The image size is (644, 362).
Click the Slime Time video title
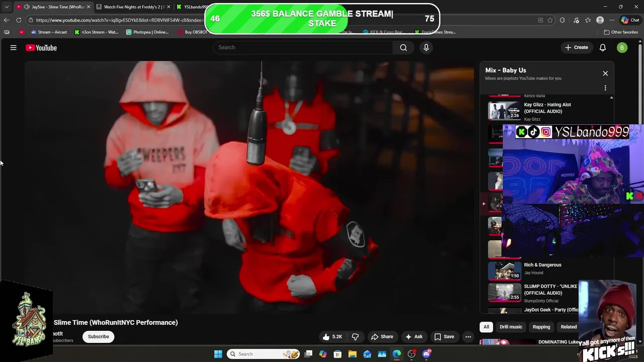[116, 323]
